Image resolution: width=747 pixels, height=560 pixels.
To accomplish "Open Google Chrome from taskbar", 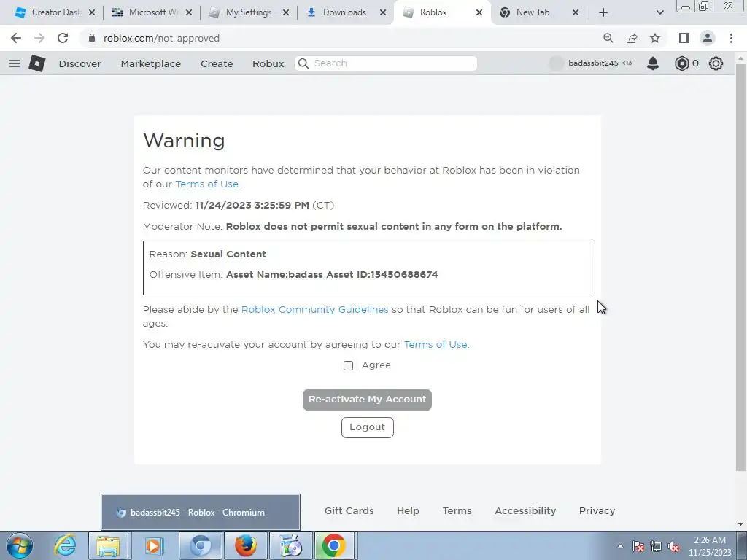I will click(334, 545).
